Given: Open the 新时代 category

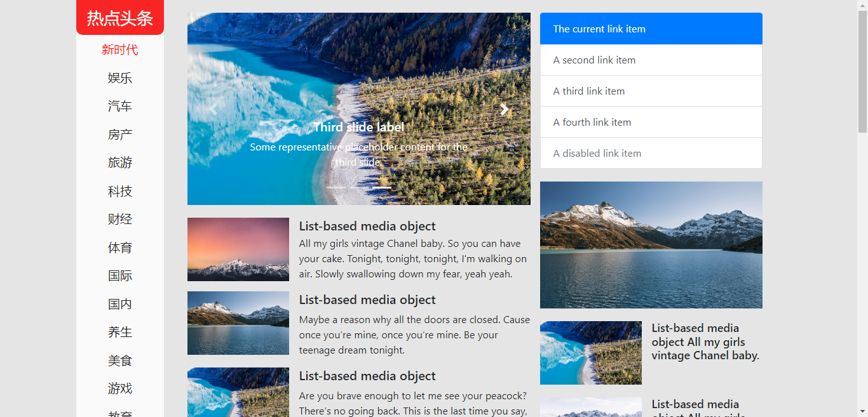Looking at the screenshot, I should coord(120,50).
